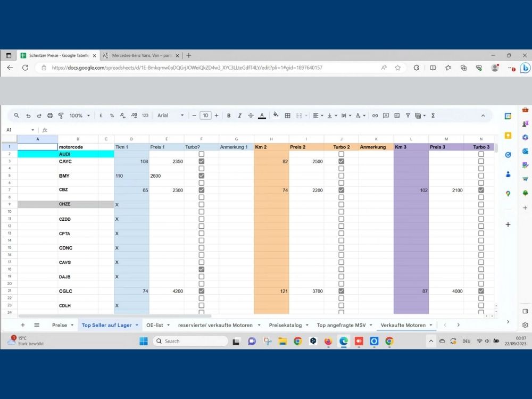
Task: Switch to Verkaufte Motoren sheet tab
Action: tap(403, 325)
